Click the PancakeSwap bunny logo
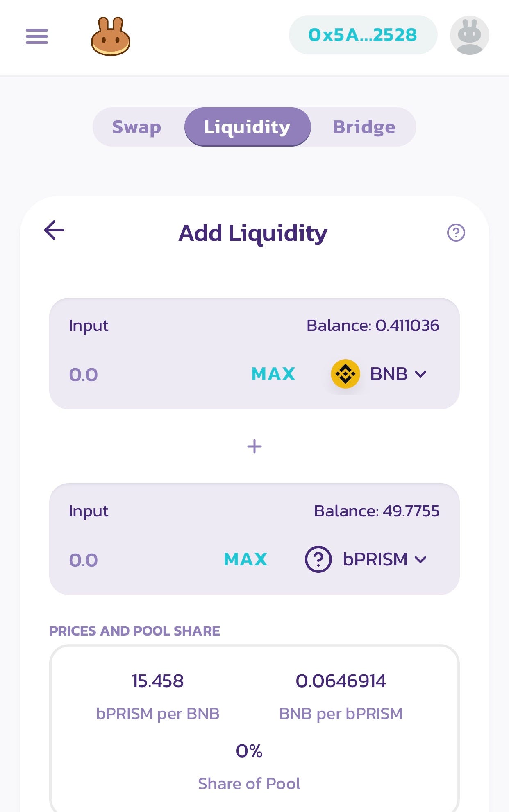509x812 pixels. [x=110, y=36]
